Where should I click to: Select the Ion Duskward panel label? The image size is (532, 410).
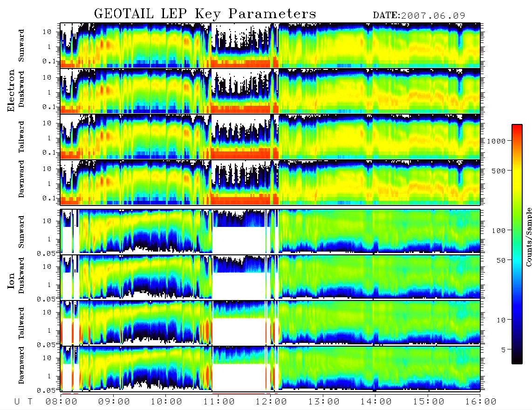click(21, 276)
